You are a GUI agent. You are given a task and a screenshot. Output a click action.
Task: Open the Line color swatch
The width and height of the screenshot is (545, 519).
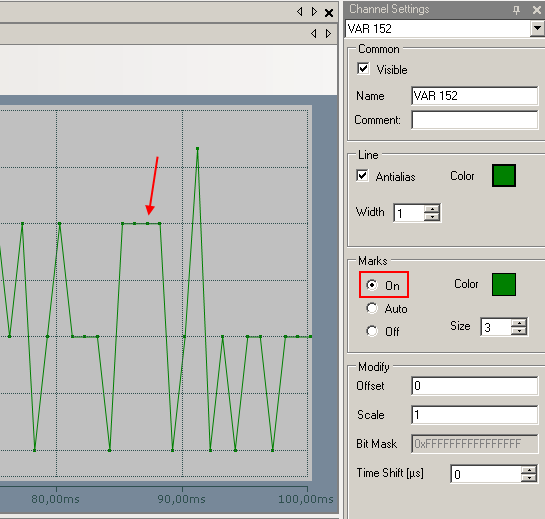coord(504,176)
